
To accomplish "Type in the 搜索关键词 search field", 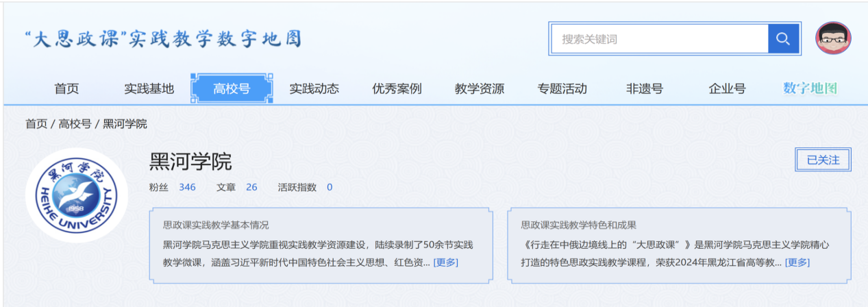I will click(x=659, y=39).
